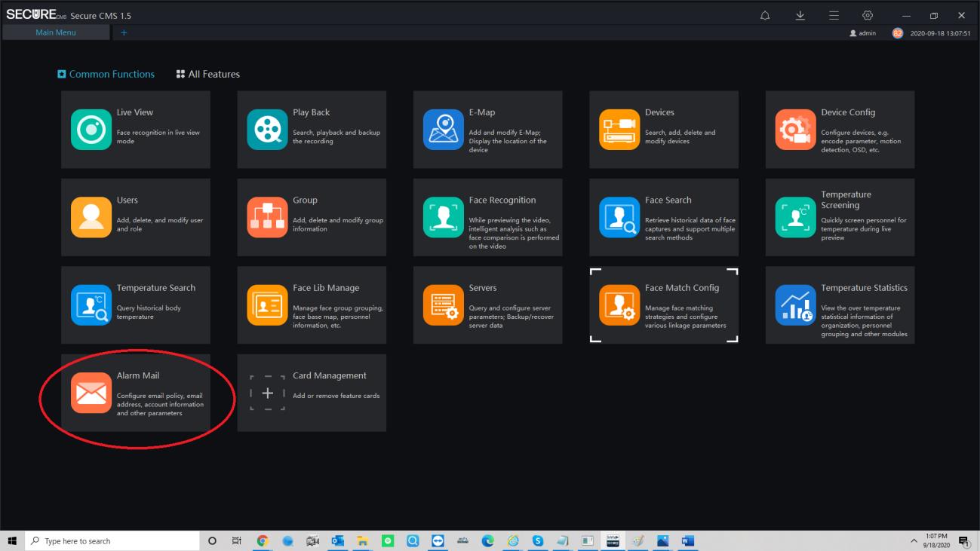Open the Alarm Mail envelope icon
The width and height of the screenshot is (980, 551).
coord(91,393)
